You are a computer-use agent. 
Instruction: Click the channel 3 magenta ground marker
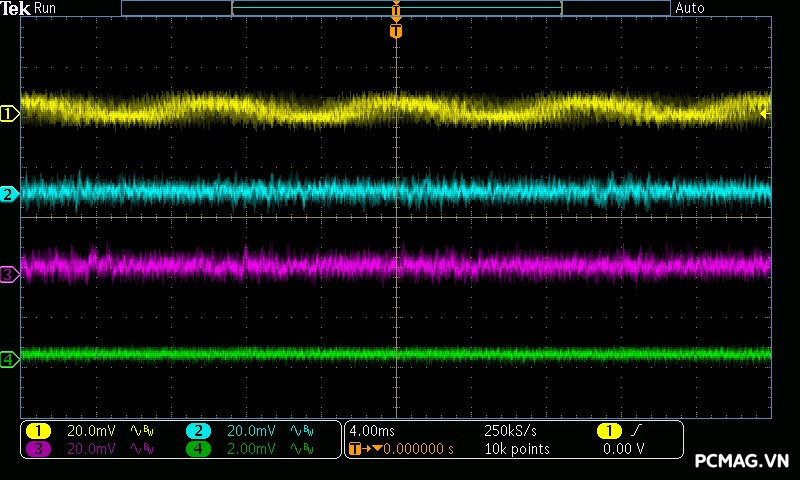coord(9,273)
